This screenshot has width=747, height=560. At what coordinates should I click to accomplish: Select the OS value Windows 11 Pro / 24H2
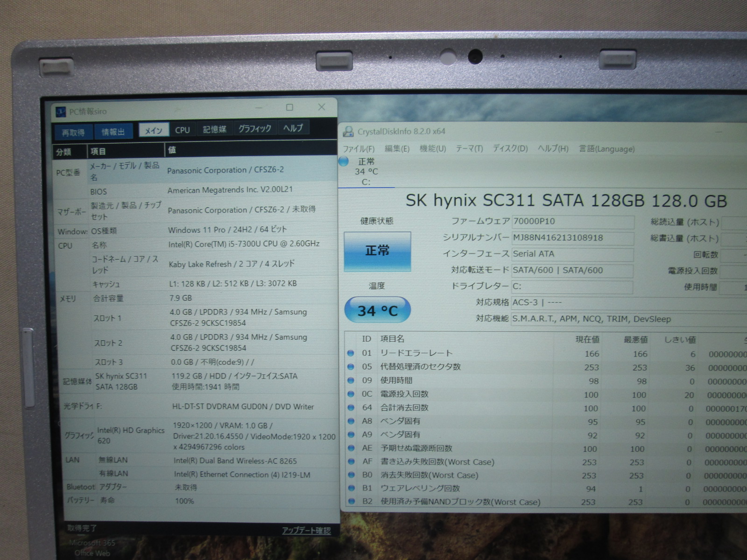click(x=227, y=230)
